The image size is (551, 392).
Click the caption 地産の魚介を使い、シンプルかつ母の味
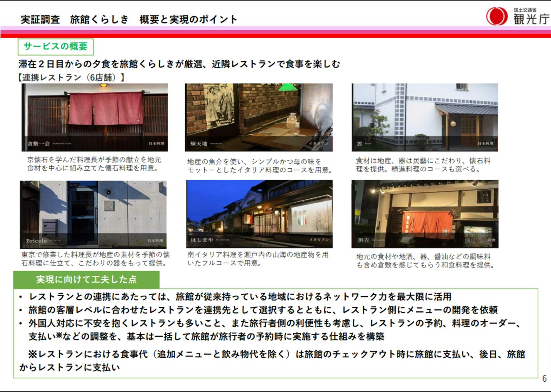coord(260,166)
